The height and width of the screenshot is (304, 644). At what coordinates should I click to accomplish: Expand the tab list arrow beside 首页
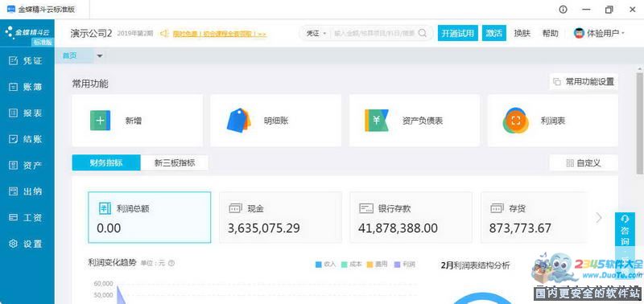99,55
